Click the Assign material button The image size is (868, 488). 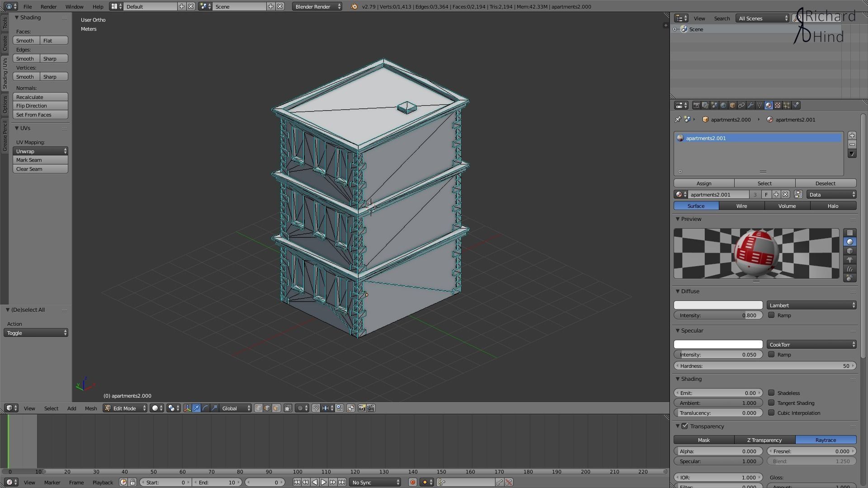click(x=704, y=183)
